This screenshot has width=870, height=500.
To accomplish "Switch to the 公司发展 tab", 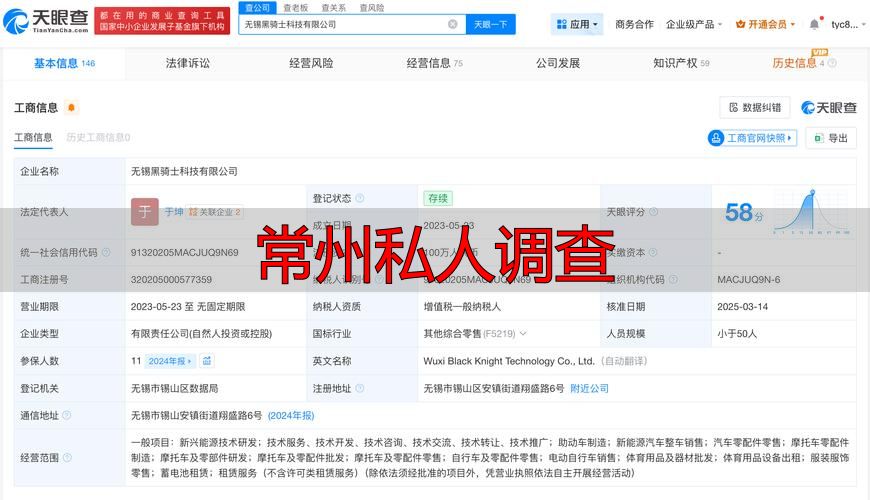I will [558, 63].
